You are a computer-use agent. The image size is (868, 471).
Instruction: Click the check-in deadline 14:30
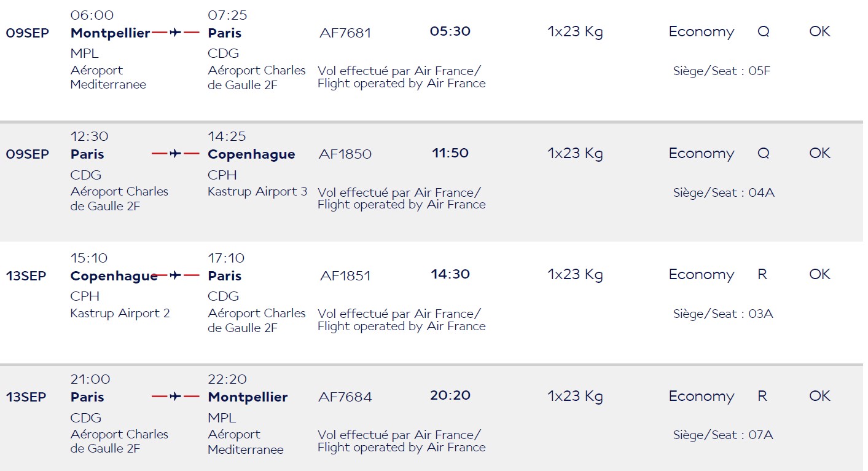450,274
